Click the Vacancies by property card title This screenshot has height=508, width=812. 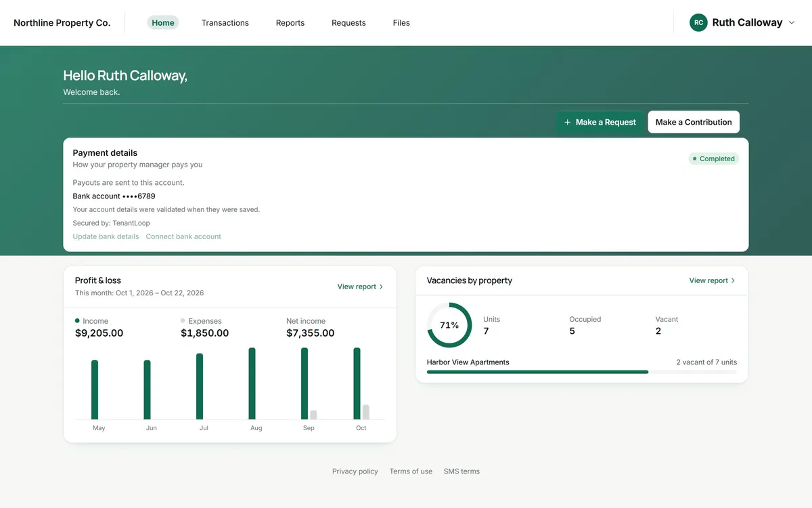tap(470, 280)
